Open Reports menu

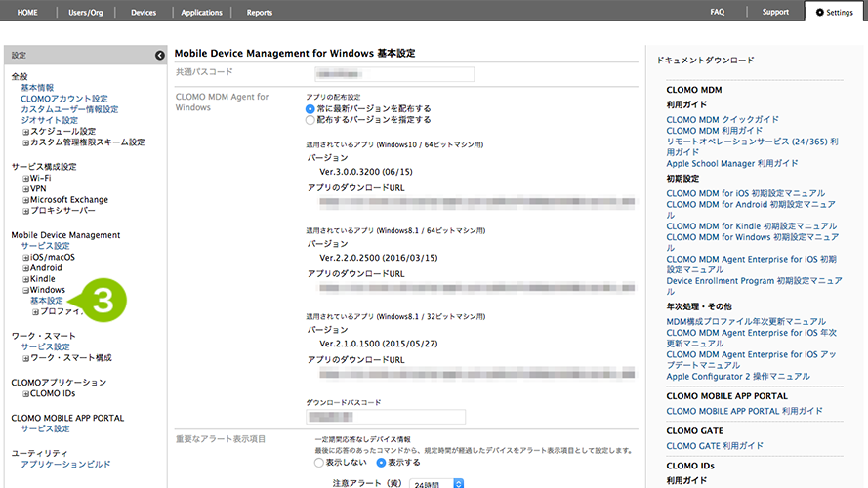[259, 12]
